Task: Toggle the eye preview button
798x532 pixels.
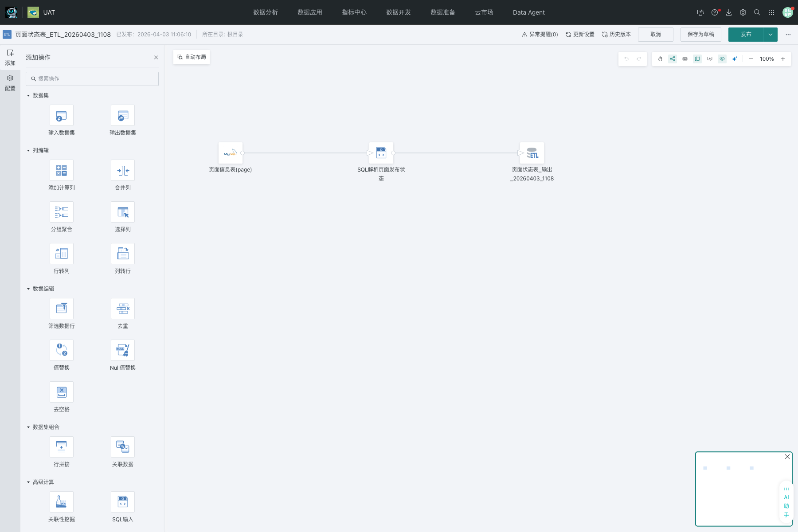Action: coord(722,59)
